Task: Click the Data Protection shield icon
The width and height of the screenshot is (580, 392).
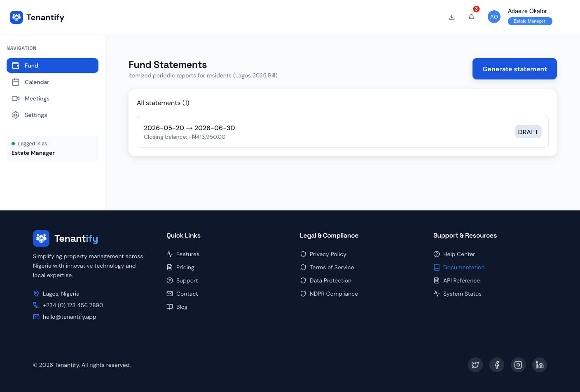Action: point(303,280)
